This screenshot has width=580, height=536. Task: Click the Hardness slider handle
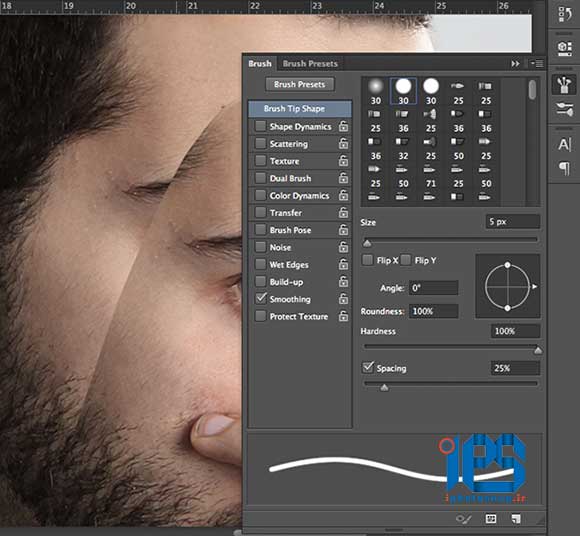pyautogui.click(x=538, y=350)
